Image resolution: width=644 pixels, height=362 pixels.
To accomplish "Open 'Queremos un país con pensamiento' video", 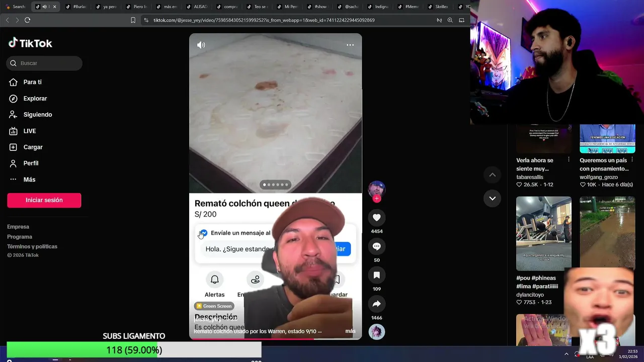I will (604, 164).
